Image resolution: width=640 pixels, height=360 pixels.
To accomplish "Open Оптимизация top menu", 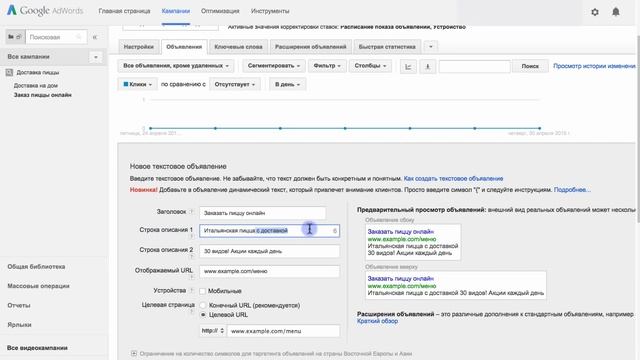I will (220, 11).
